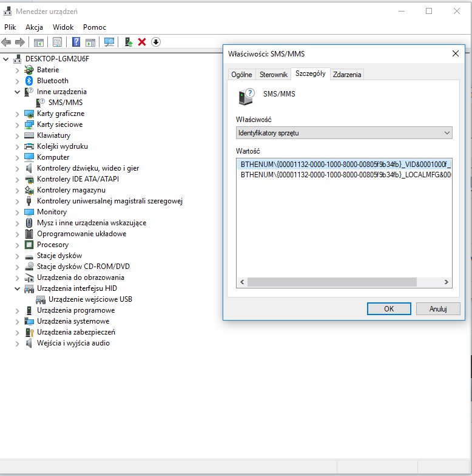Viewport: 472px width, 476px height.
Task: Click the left scroll arrow in Wartość list
Action: (242, 282)
